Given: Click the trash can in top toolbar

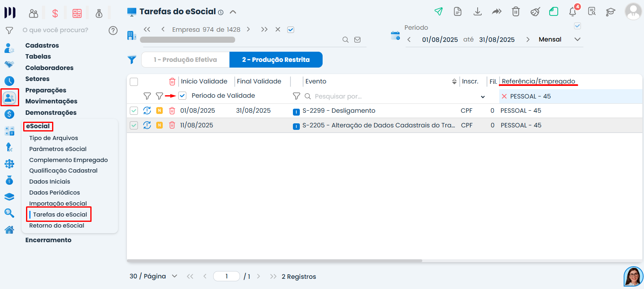Looking at the screenshot, I should (516, 11).
